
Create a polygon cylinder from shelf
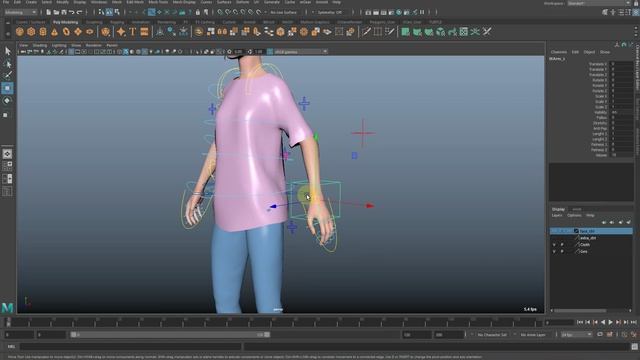click(x=43, y=31)
